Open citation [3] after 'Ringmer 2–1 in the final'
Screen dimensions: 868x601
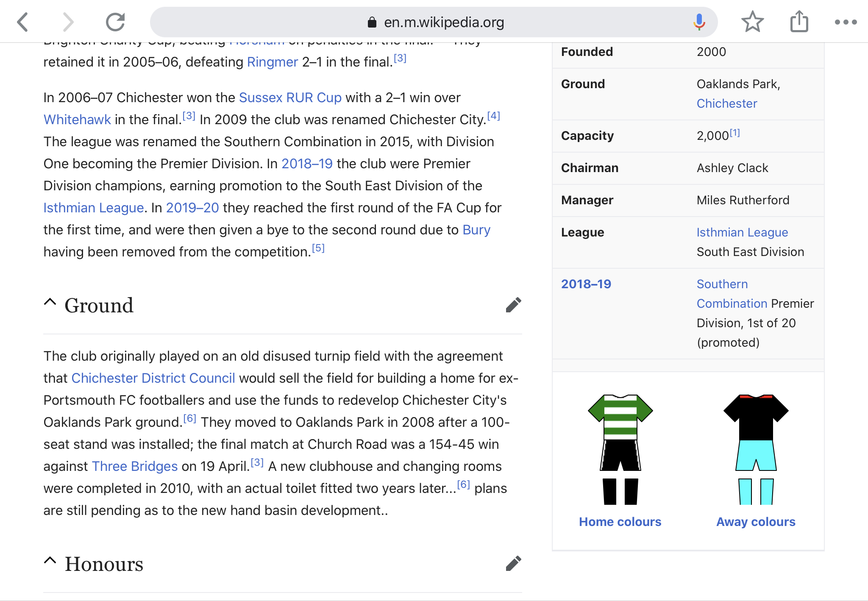[x=400, y=58]
